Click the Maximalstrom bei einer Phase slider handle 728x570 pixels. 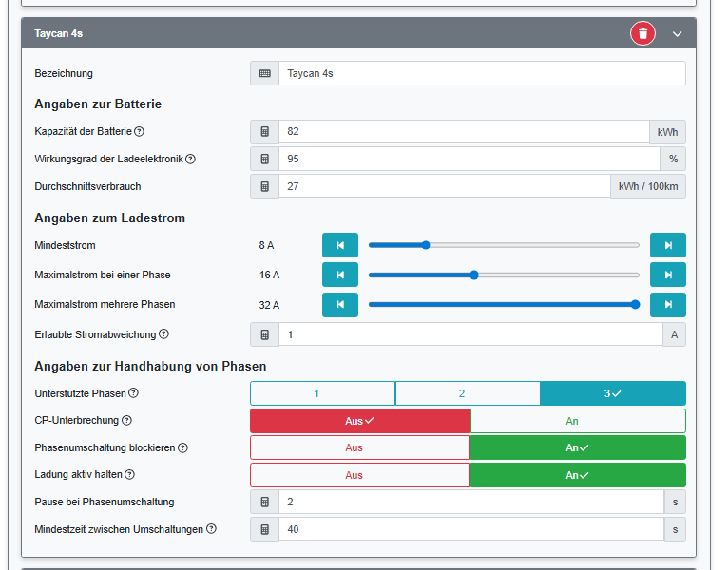(x=474, y=275)
